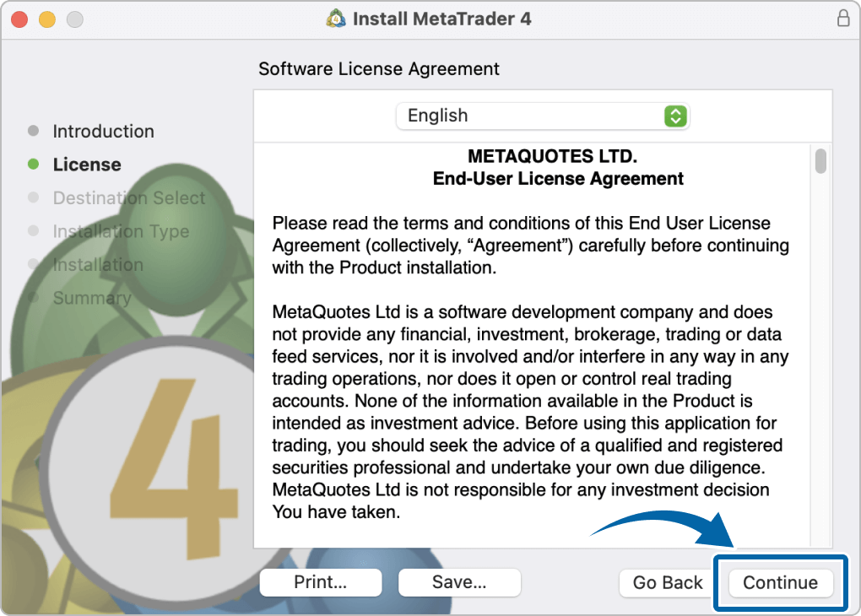The image size is (861, 616).
Task: Click the Continue button
Action: (x=780, y=582)
